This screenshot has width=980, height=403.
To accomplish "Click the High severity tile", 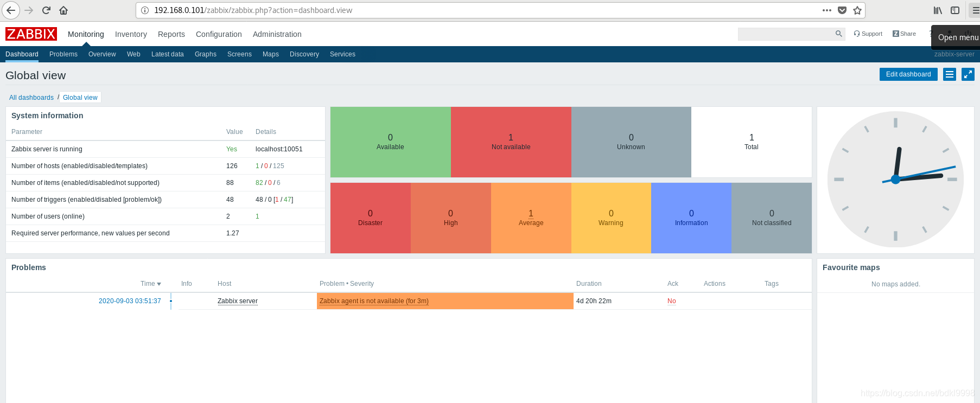I will 451,218.
